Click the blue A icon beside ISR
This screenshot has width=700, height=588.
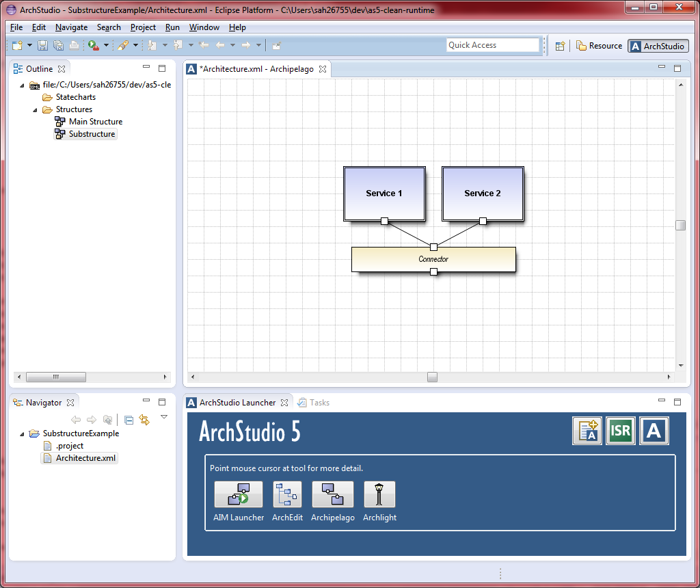[654, 431]
